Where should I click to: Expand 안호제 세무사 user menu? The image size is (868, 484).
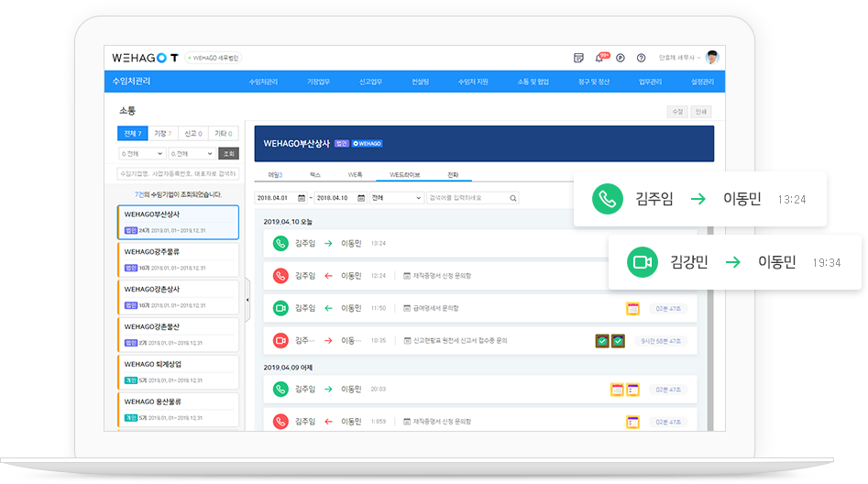coord(679,58)
